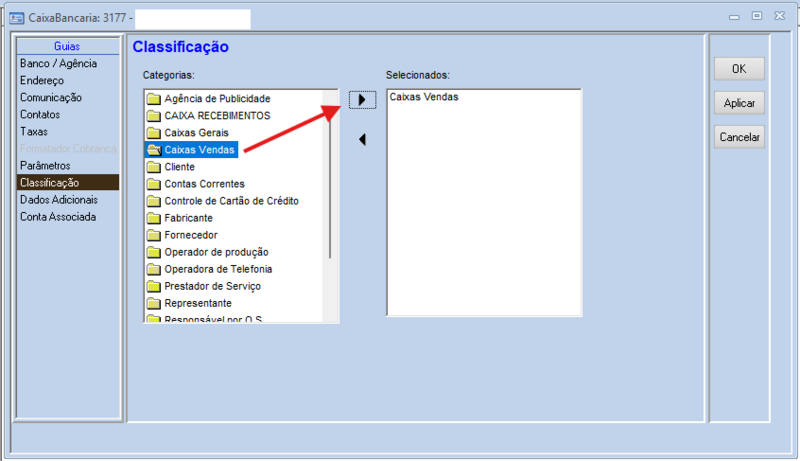Open the Comunicação guide
Image resolution: width=800 pixels, height=461 pixels.
pos(51,97)
